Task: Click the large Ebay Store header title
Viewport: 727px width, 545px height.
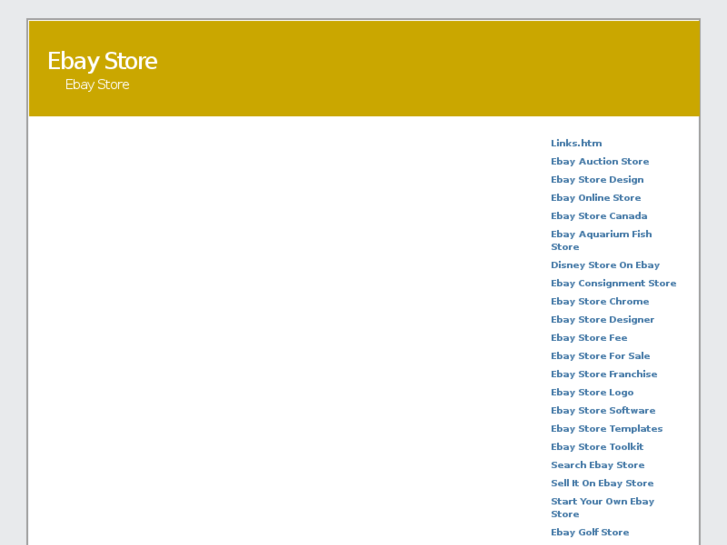Action: point(102,61)
